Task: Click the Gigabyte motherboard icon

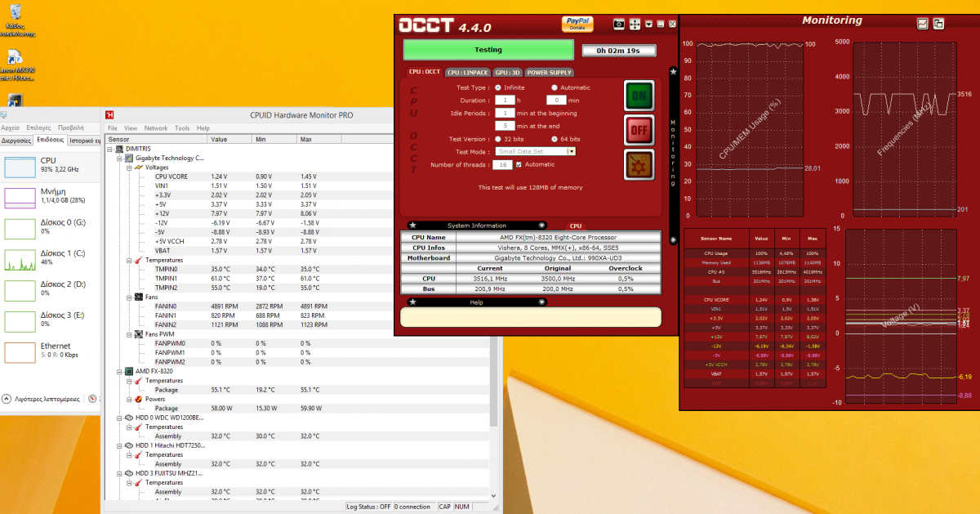Action: click(x=129, y=158)
